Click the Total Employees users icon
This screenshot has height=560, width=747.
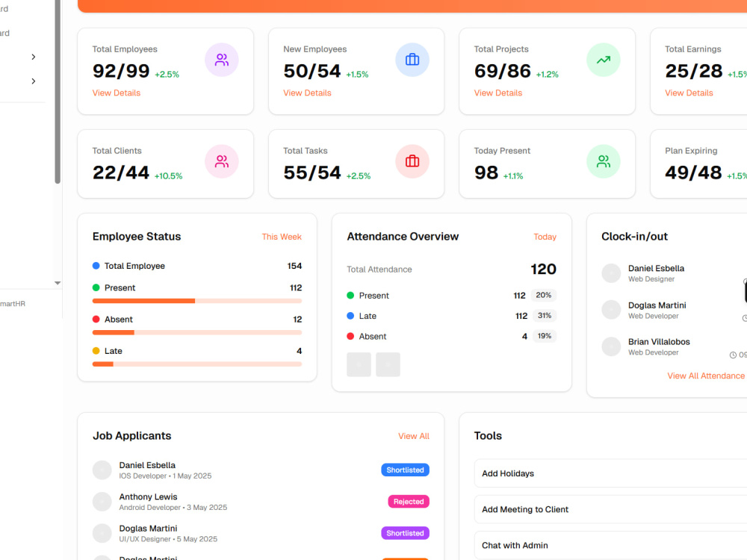point(222,60)
